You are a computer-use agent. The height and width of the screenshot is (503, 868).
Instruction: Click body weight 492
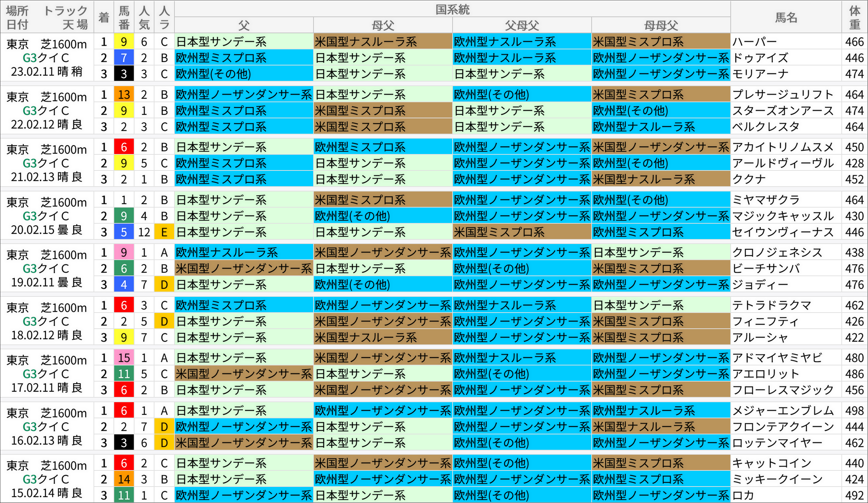855,495
